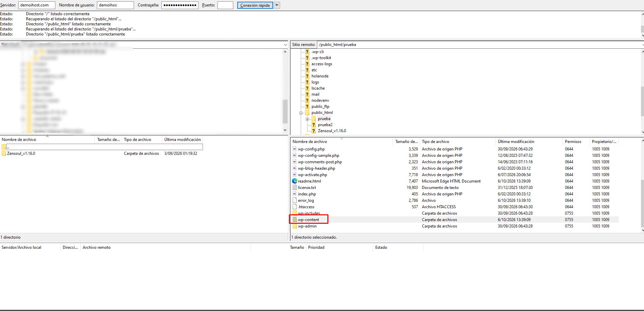Viewport: 644px width, 311px height.
Task: Click the Contraseña password field
Action: tap(180, 5)
